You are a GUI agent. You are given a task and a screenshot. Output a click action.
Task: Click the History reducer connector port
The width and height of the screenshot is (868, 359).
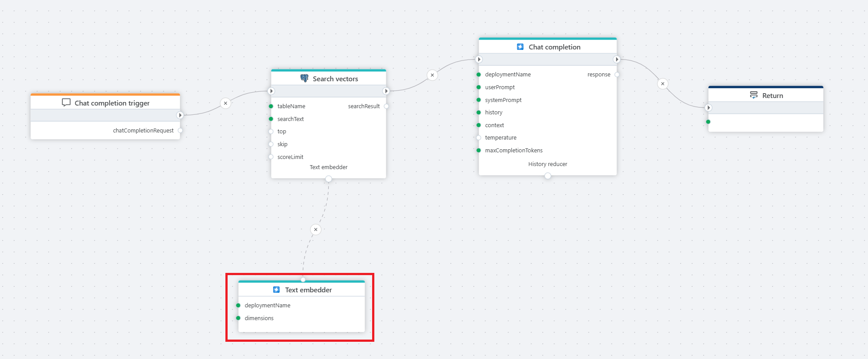coord(548,176)
